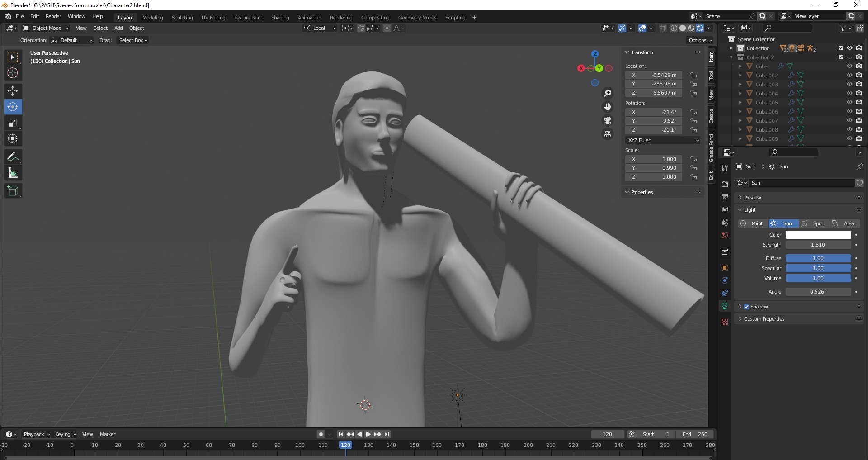Toggle auto keying record button
Screen dimensions: 868x460
pyautogui.click(x=321, y=434)
